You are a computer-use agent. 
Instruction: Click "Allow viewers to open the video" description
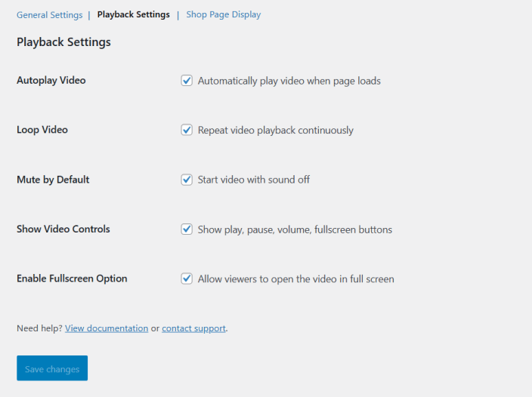pyautogui.click(x=295, y=279)
